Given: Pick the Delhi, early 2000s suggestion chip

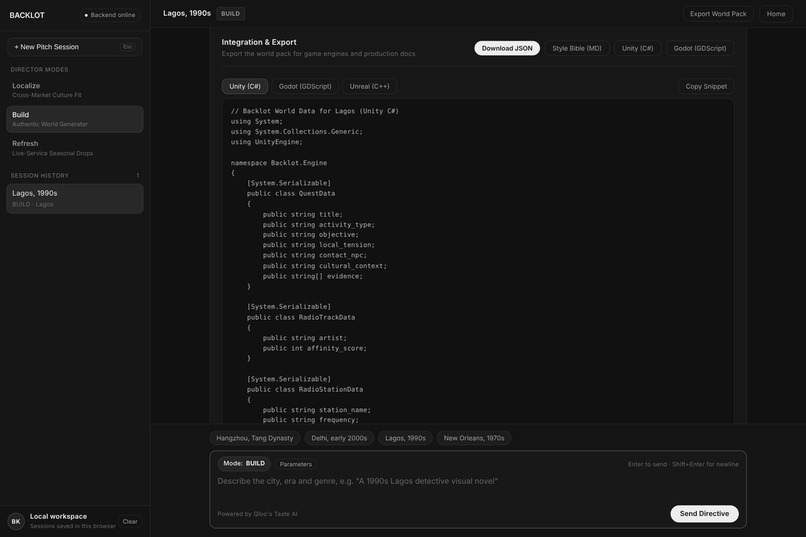Looking at the screenshot, I should (x=339, y=438).
